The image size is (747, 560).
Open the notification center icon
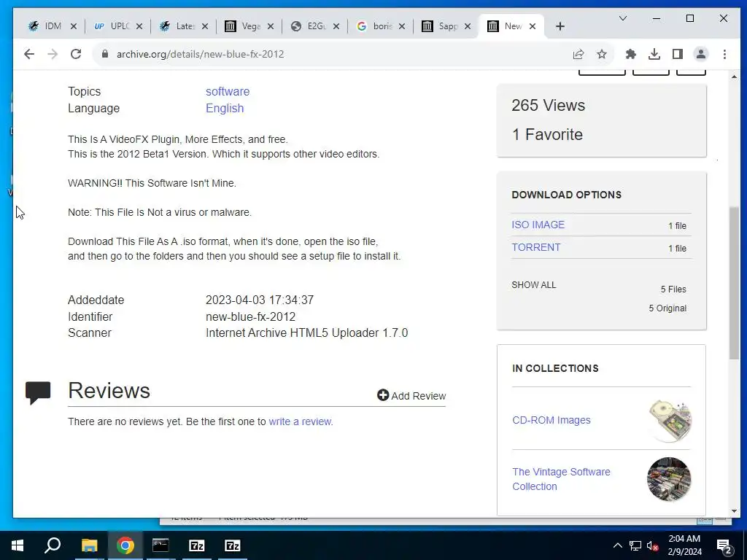(x=724, y=546)
